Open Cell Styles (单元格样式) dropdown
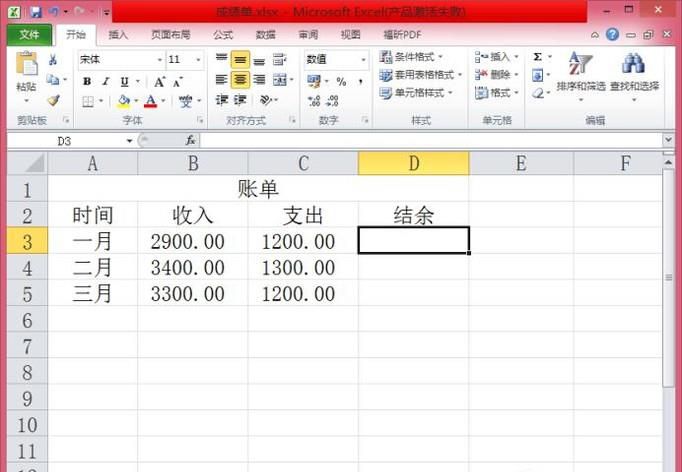This screenshot has width=682, height=472. click(416, 93)
